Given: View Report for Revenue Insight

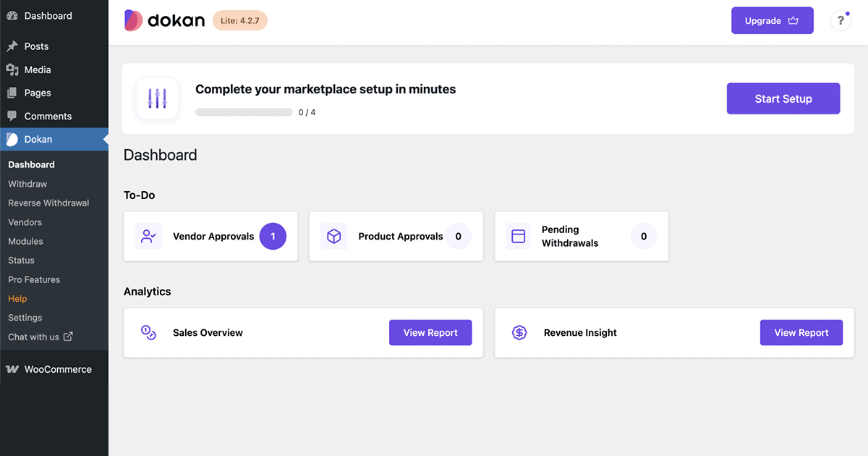Looking at the screenshot, I should 801,332.
